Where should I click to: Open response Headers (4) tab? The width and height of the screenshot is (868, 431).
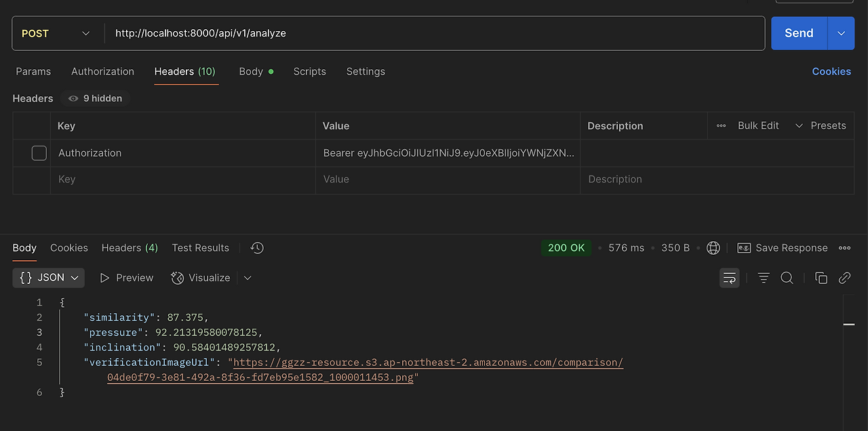[130, 248]
